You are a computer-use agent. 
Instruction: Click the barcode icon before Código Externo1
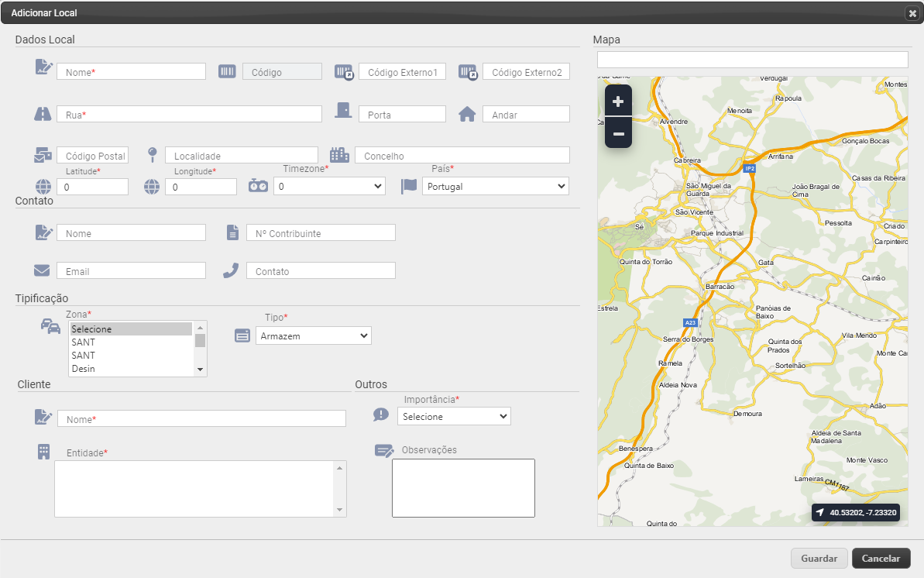coord(344,72)
